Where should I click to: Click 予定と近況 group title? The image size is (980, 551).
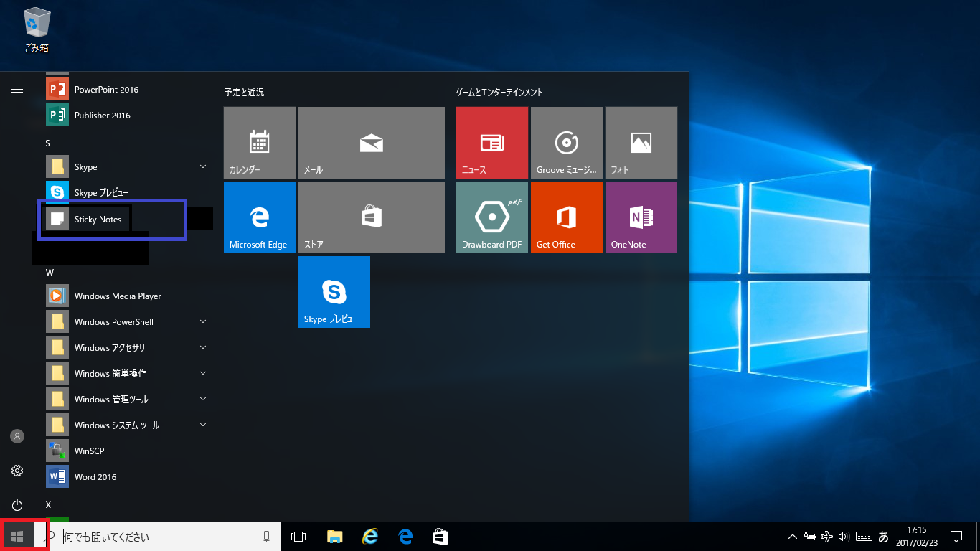244,93
